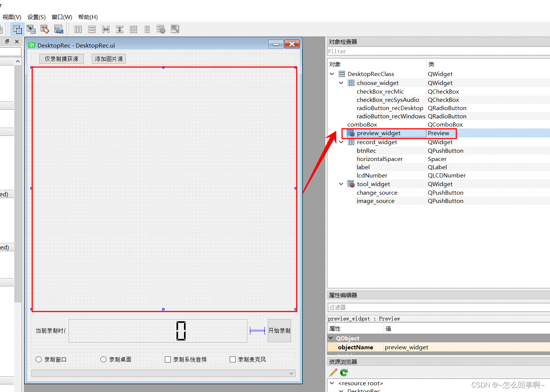Click the horizontal spacer beside 开始录制
The width and height of the screenshot is (550, 392).
click(x=257, y=331)
